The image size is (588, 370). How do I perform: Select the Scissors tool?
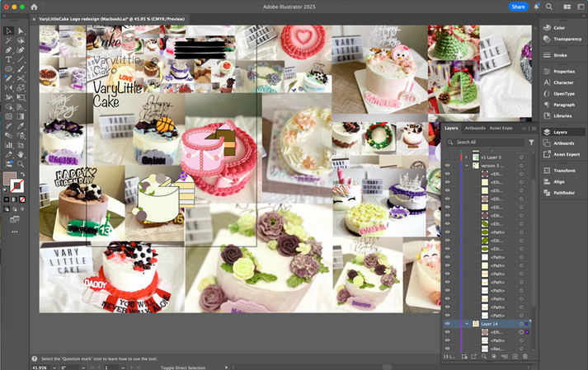click(x=21, y=78)
